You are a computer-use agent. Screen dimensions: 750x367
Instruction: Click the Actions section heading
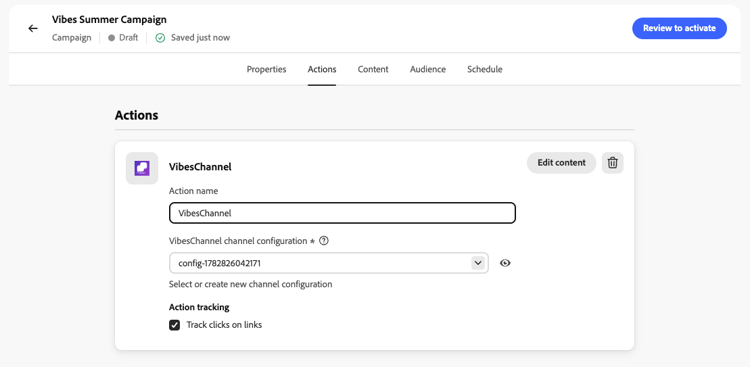(136, 115)
